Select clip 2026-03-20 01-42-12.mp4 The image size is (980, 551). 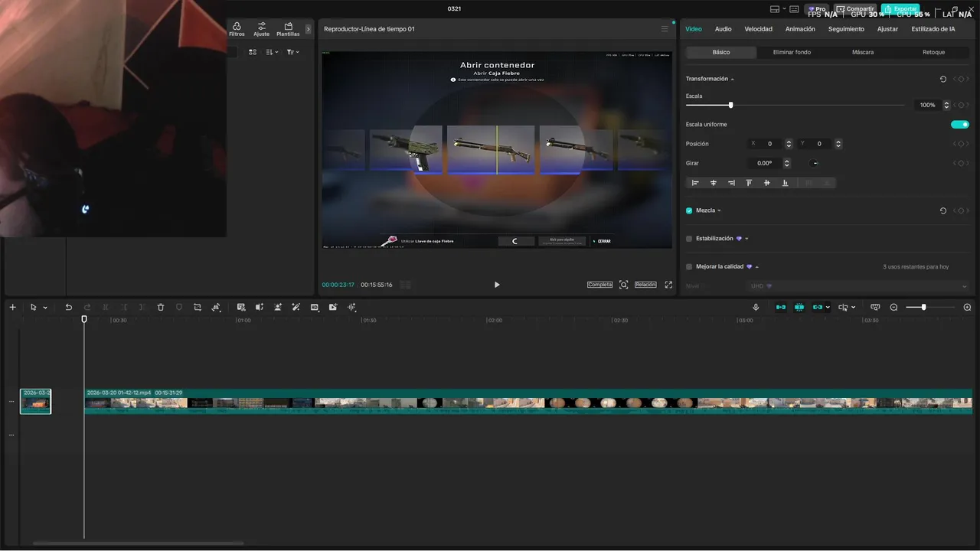click(528, 401)
